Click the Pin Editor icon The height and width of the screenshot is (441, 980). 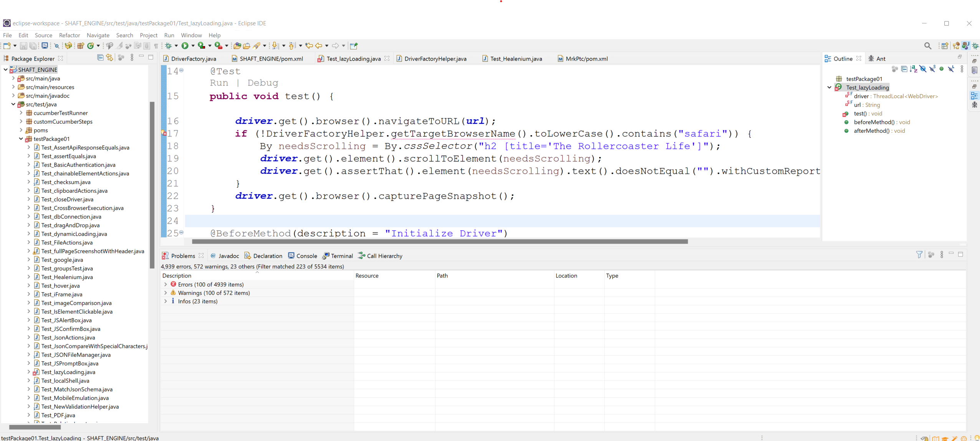354,46
